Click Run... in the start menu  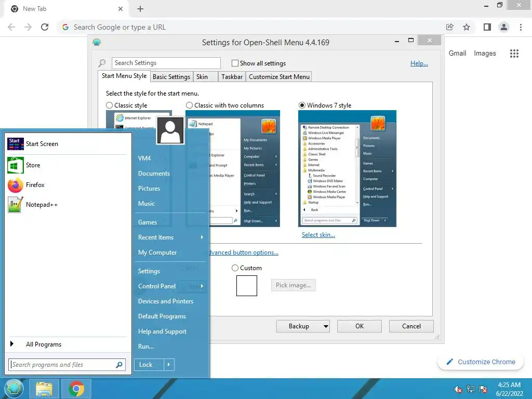click(x=146, y=347)
